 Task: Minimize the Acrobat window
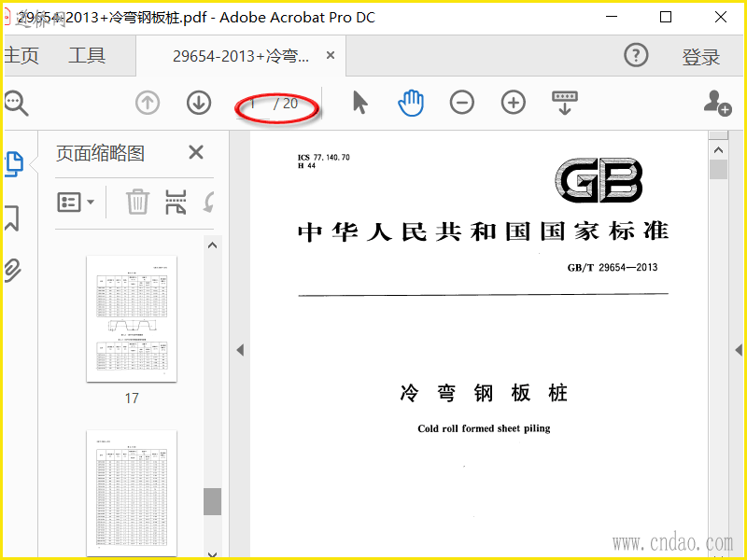612,17
